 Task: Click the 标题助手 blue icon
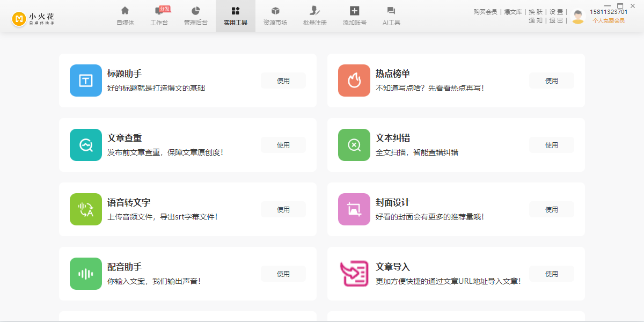pyautogui.click(x=86, y=80)
